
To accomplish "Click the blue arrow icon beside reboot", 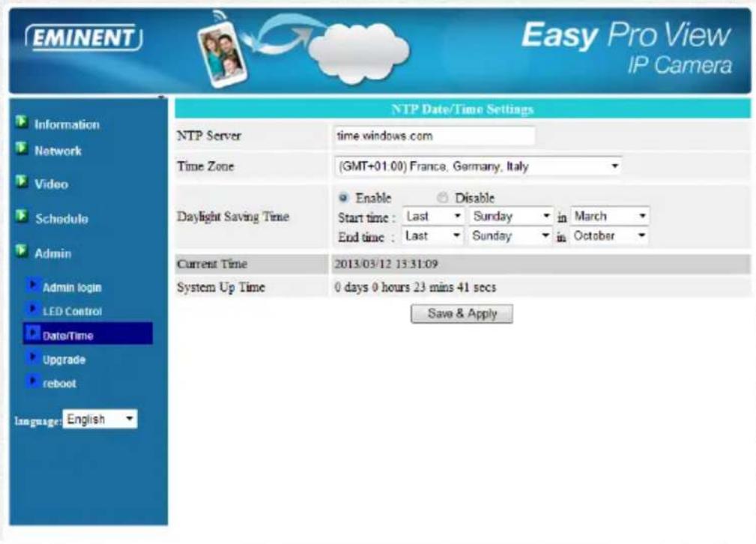I will [x=33, y=381].
